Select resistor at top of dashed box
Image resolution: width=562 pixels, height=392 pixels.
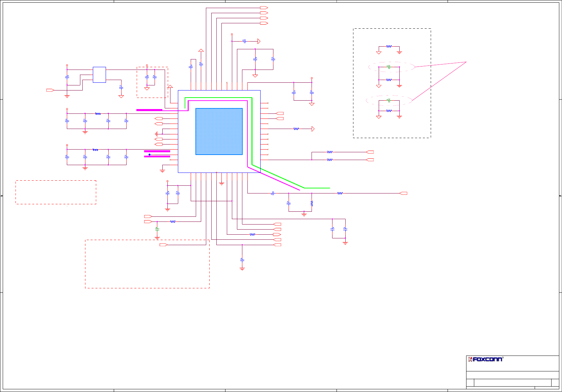(389, 46)
